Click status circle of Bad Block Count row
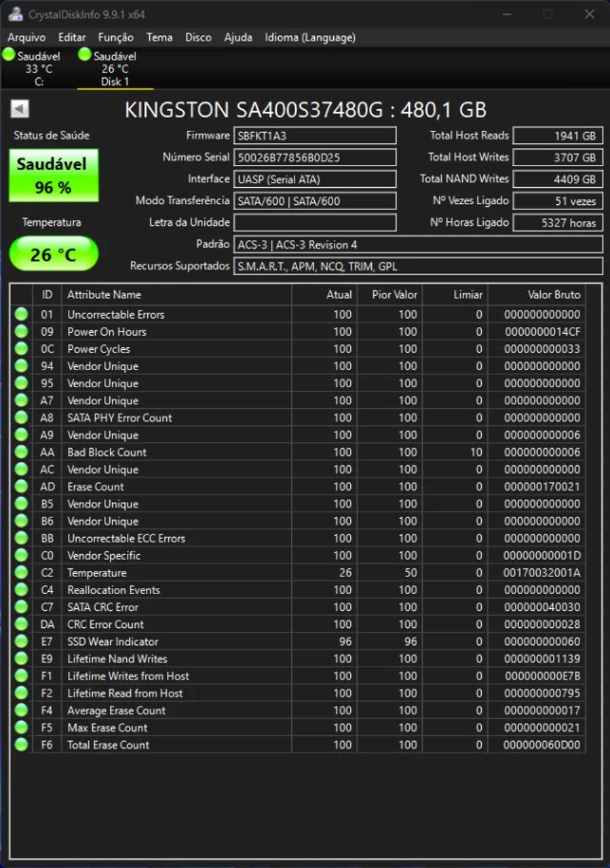 22,452
